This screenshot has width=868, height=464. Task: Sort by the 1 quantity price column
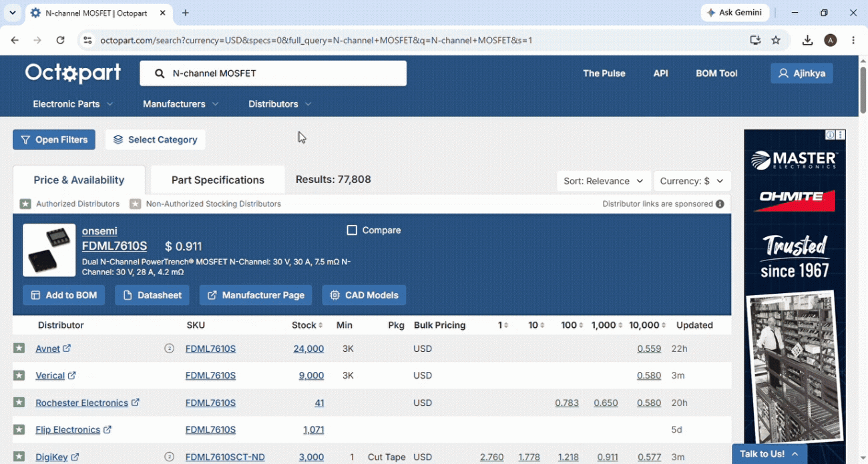coord(503,325)
